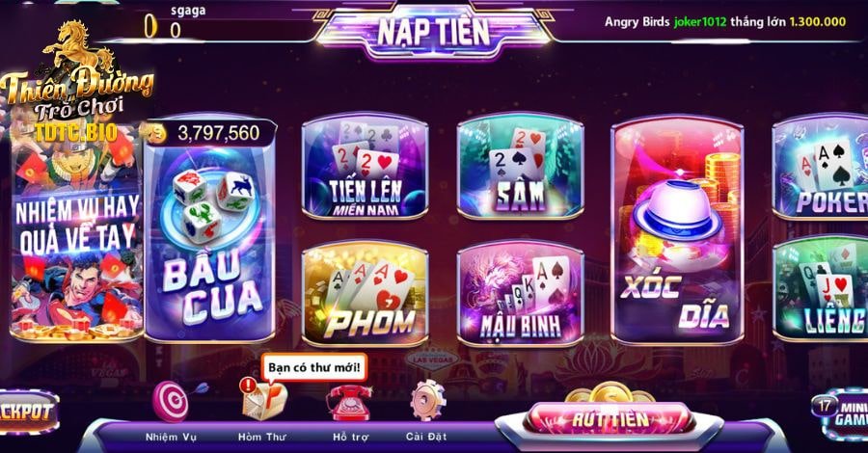Open the Hòm Thư mailbox icon
Image resolution: width=868 pixels, height=453 pixels.
click(264, 399)
